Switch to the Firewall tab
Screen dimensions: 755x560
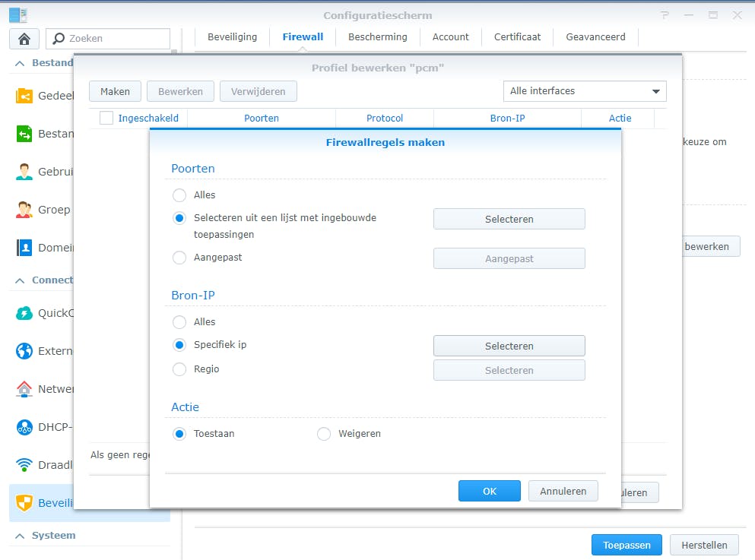[303, 37]
